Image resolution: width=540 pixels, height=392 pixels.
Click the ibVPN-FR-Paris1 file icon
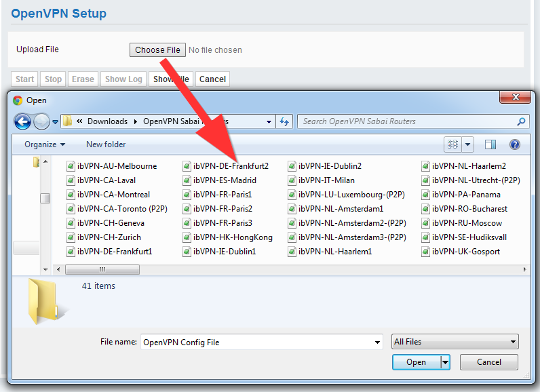tap(187, 195)
